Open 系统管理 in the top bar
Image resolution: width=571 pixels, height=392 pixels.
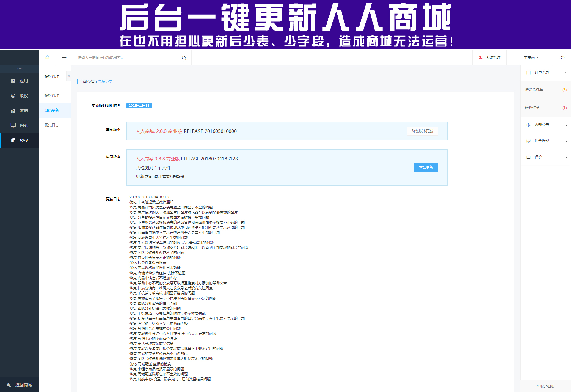(490, 57)
